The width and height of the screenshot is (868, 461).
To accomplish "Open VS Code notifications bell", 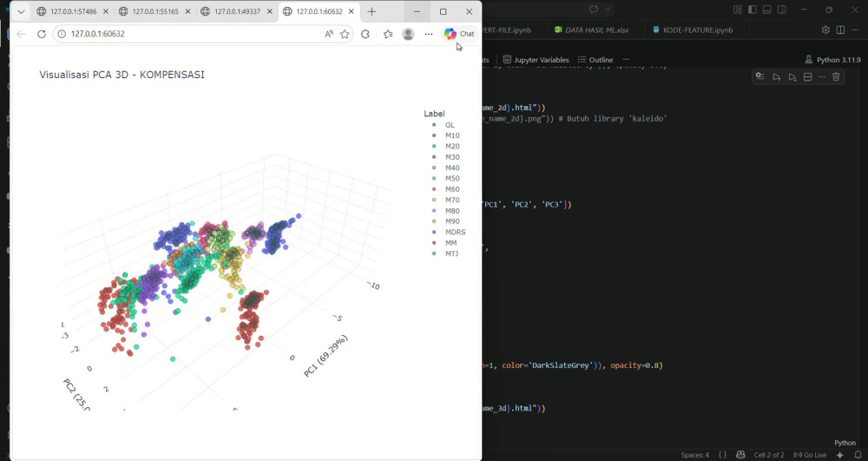I will 858,455.
